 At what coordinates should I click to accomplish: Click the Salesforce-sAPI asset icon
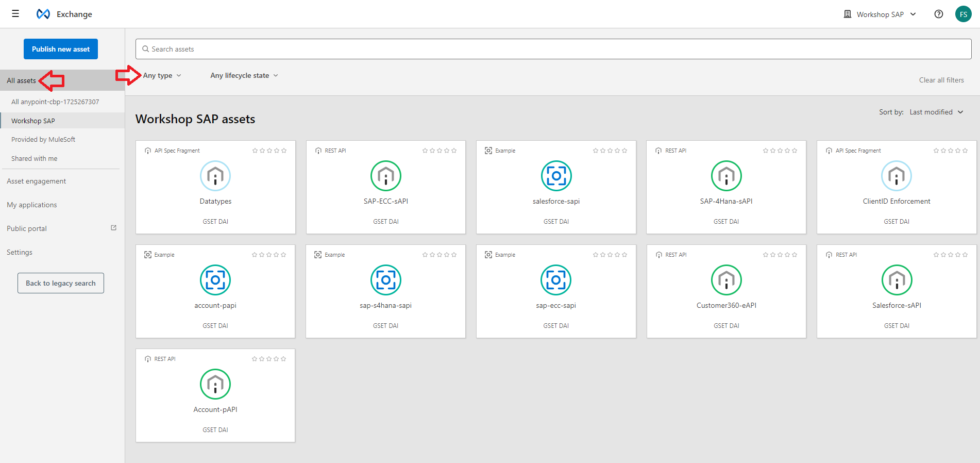897,280
